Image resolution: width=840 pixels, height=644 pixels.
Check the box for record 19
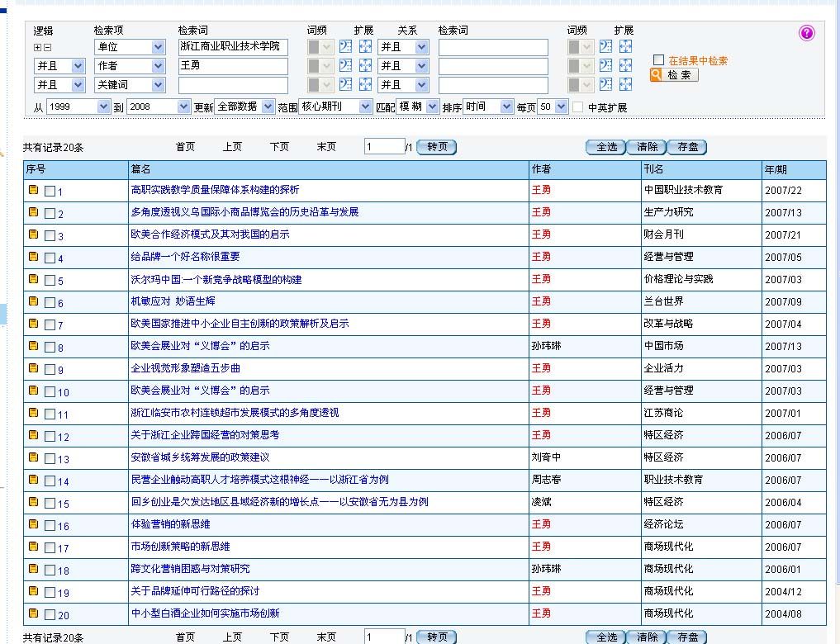50,593
